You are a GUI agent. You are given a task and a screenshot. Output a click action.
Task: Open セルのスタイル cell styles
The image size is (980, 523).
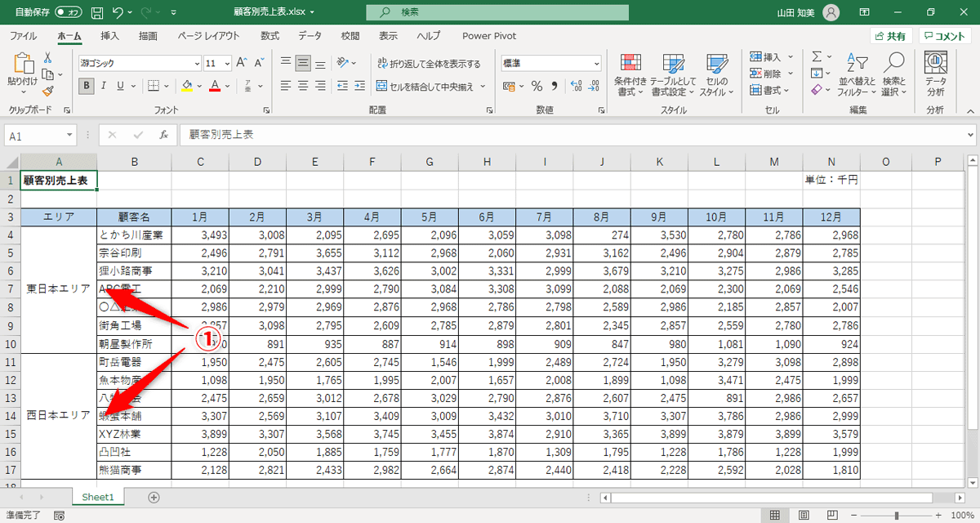coord(716,75)
